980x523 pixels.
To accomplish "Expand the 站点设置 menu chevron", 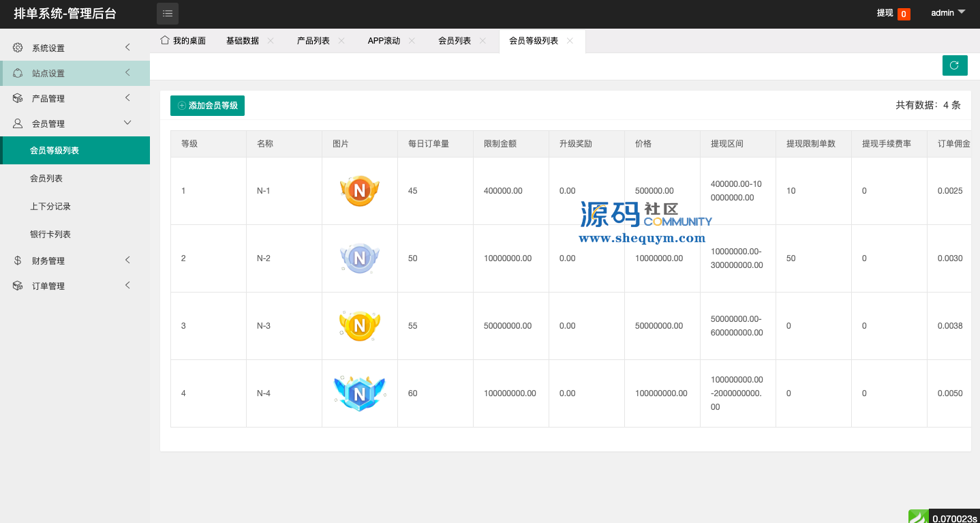I will point(127,73).
